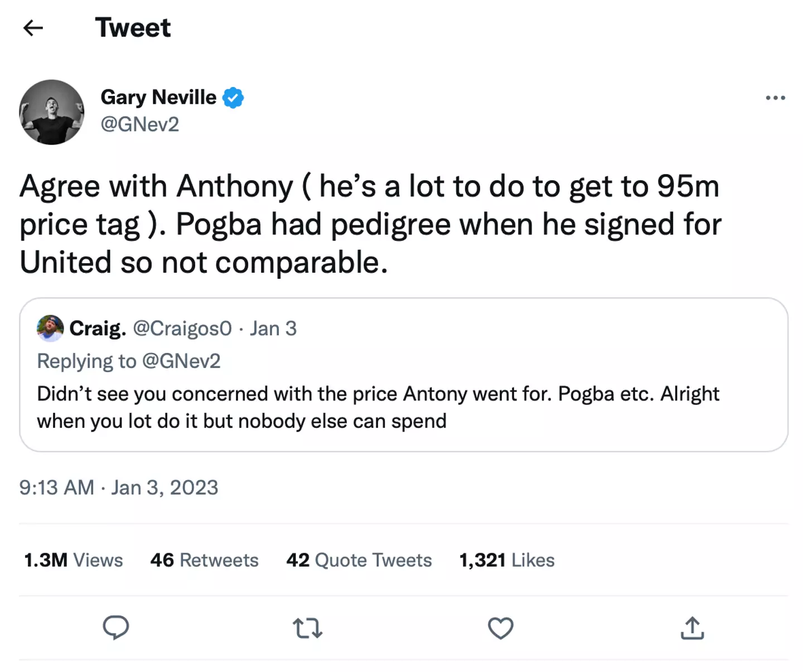
Task: Open Gary Neville's profile picture
Action: (x=52, y=112)
